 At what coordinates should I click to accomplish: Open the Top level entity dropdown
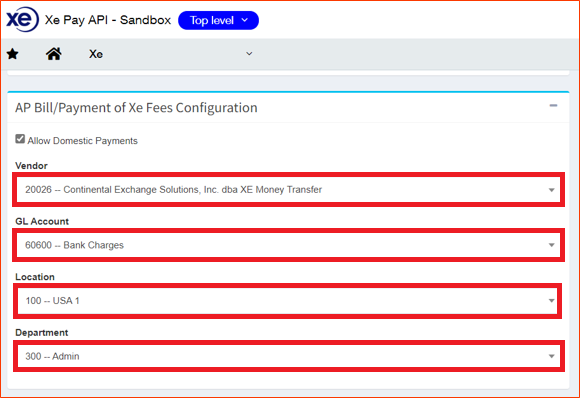[x=218, y=20]
